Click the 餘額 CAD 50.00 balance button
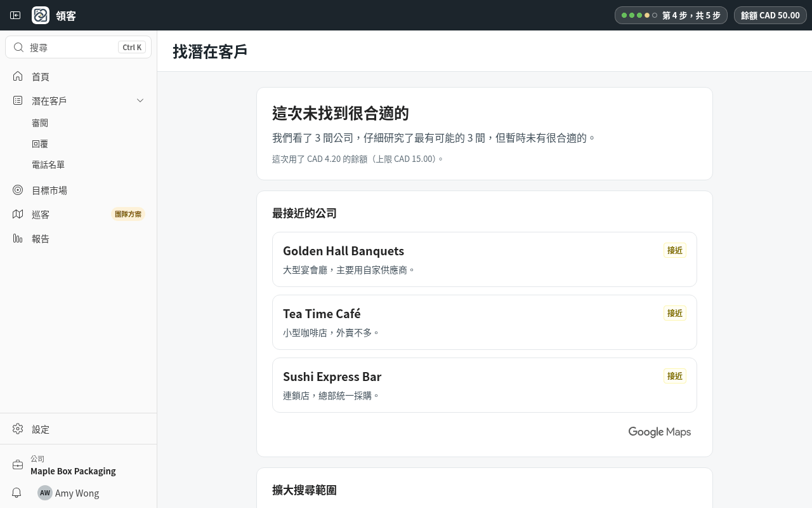This screenshot has width=812, height=508. click(770, 15)
